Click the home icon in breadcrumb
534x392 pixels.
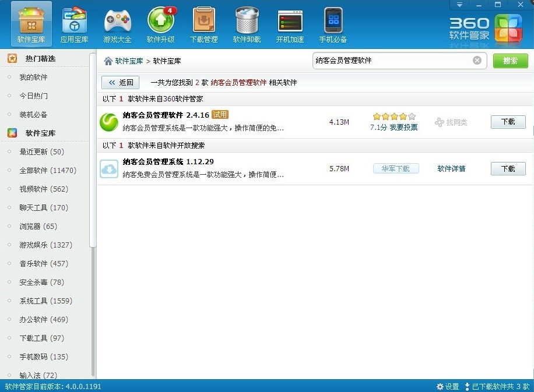click(108, 61)
